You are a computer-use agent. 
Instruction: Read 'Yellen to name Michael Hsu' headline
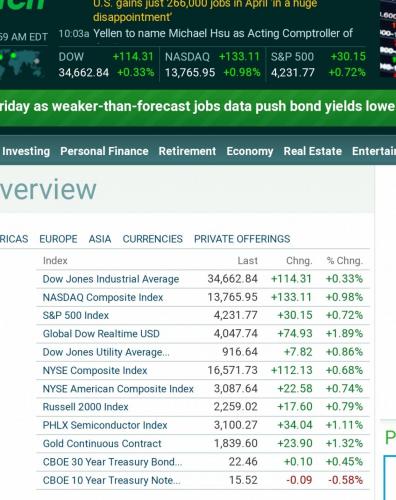(223, 33)
